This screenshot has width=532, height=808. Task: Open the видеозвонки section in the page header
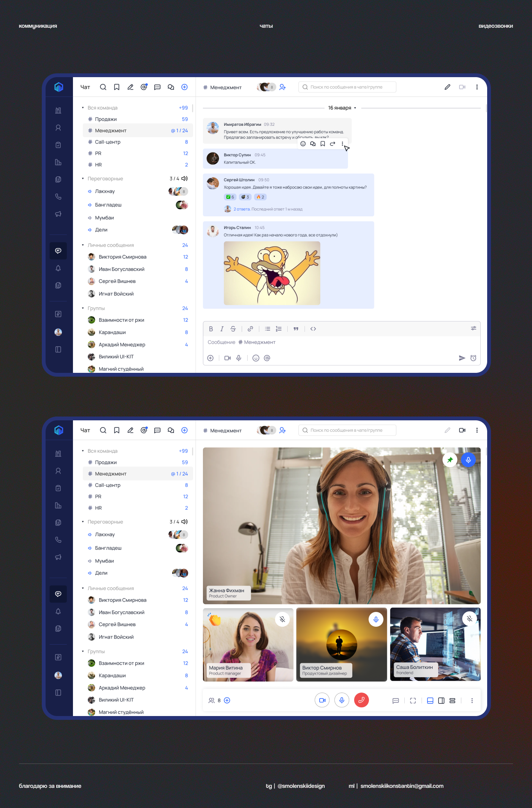[496, 26]
